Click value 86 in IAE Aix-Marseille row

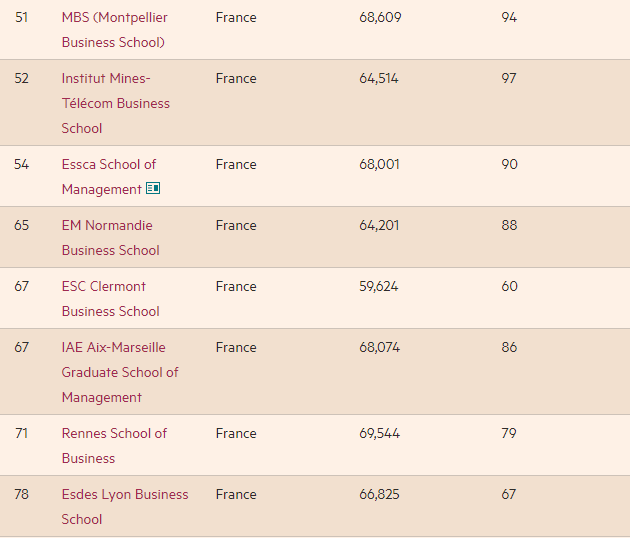(x=509, y=348)
